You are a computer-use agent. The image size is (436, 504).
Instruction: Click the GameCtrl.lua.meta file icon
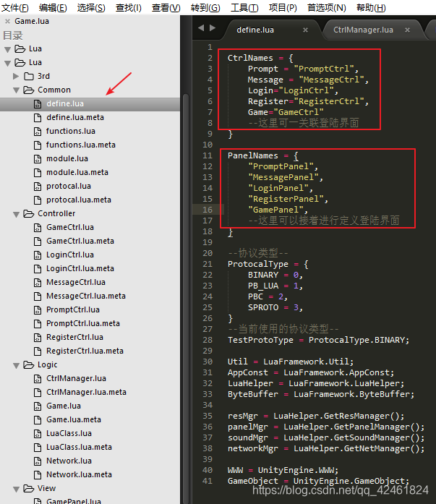click(38, 242)
